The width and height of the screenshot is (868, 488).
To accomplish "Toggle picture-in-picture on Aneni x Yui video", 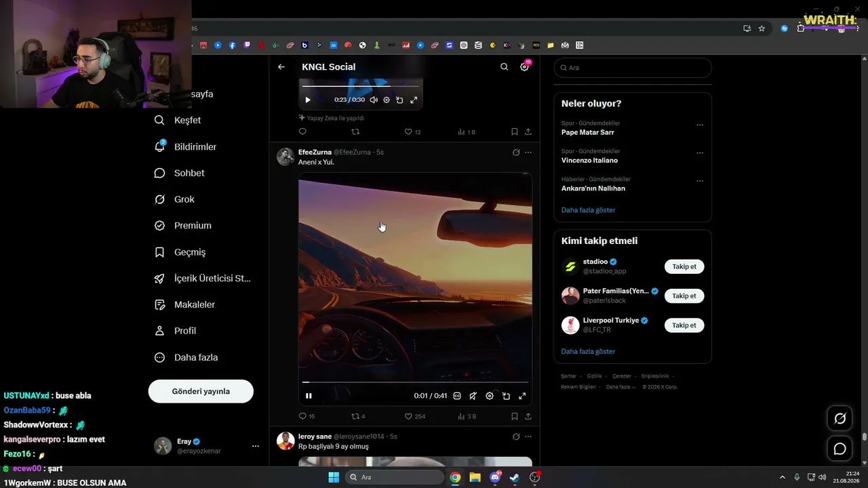I will (506, 396).
